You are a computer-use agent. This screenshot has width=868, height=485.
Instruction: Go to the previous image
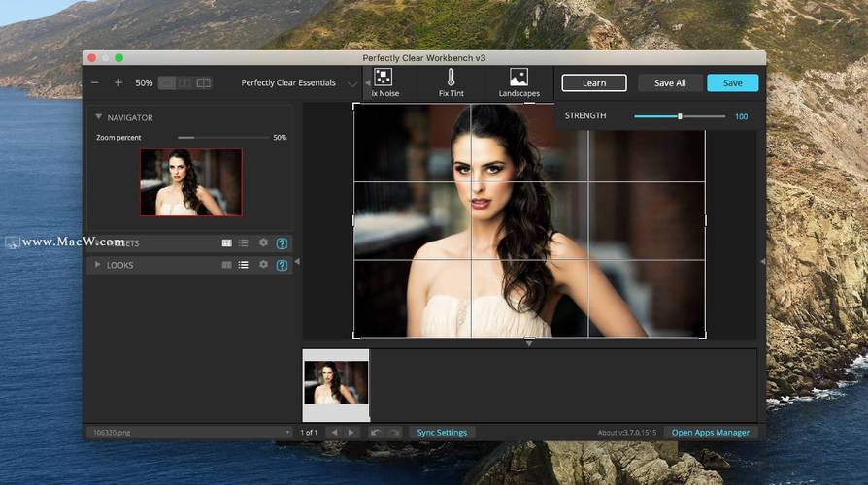coord(334,433)
